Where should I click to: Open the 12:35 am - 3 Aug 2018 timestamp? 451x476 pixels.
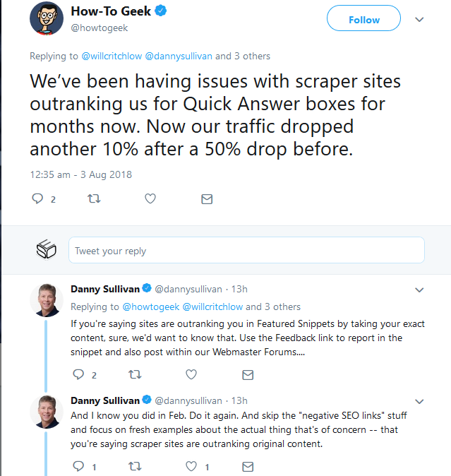click(x=80, y=174)
